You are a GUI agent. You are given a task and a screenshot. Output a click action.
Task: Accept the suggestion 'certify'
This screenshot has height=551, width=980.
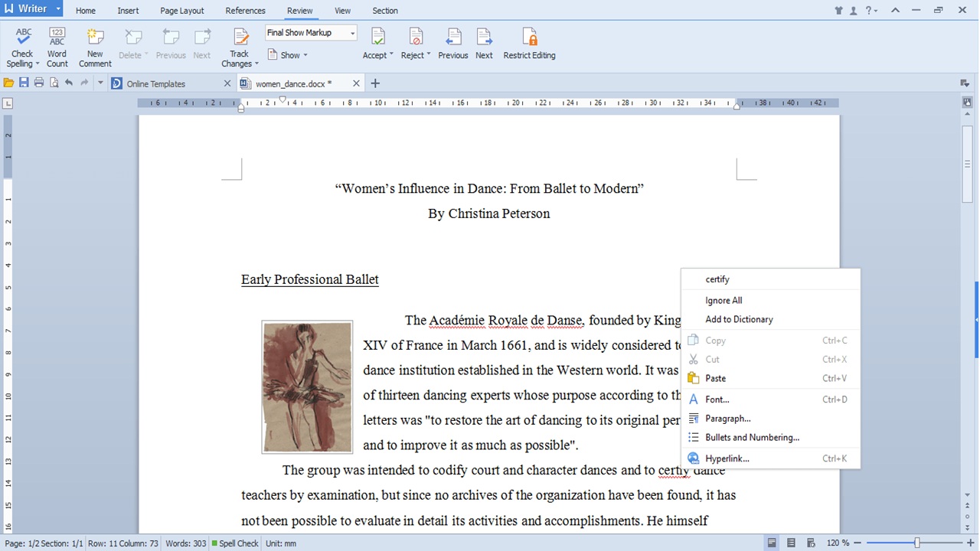click(717, 279)
